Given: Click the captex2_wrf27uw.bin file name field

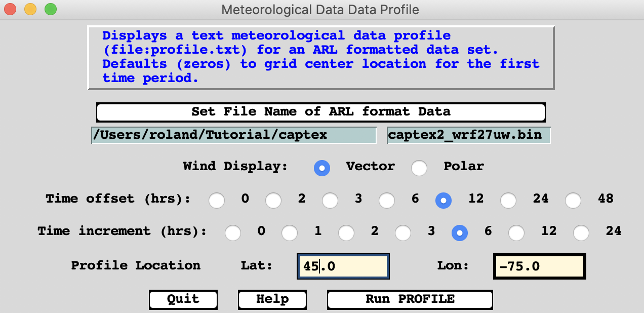Looking at the screenshot, I should click(x=468, y=135).
